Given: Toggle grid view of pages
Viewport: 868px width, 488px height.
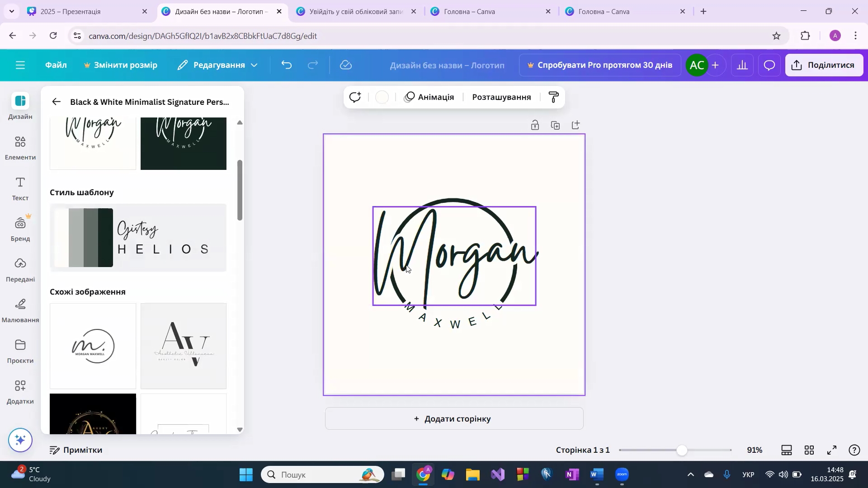Looking at the screenshot, I should click(x=810, y=450).
